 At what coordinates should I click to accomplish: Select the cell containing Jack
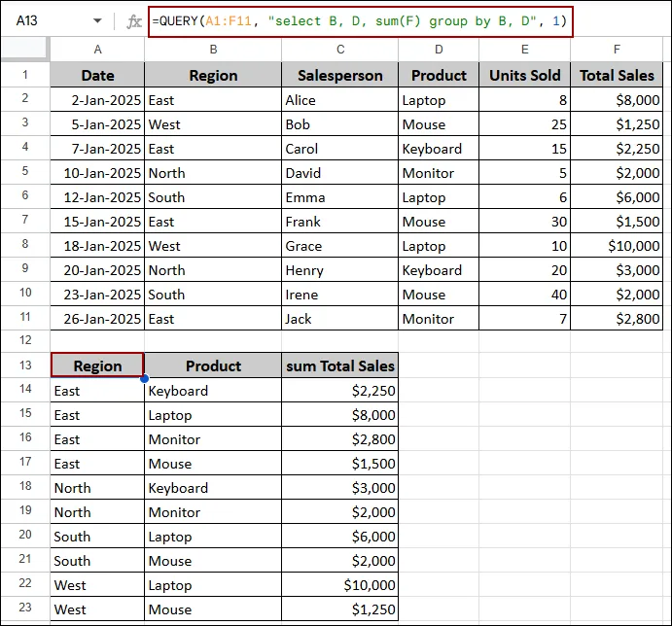click(340, 319)
